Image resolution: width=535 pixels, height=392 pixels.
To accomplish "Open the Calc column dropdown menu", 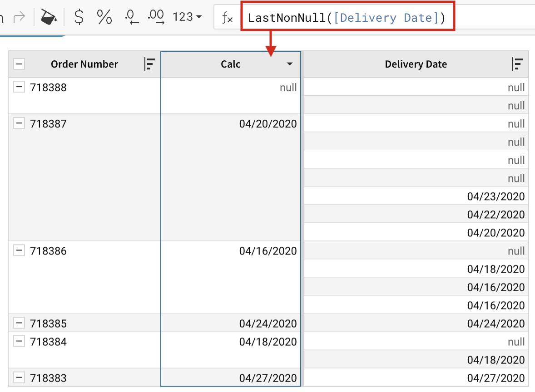I will pyautogui.click(x=290, y=64).
